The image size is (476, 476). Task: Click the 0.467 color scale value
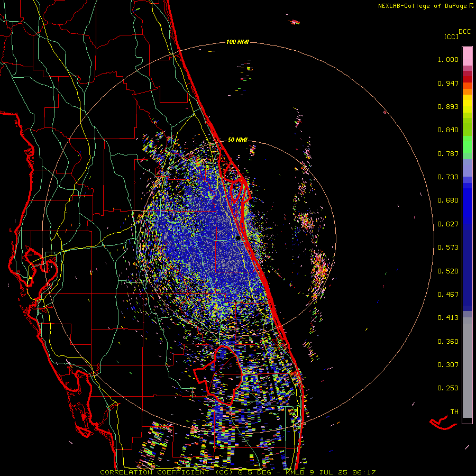coord(448,295)
